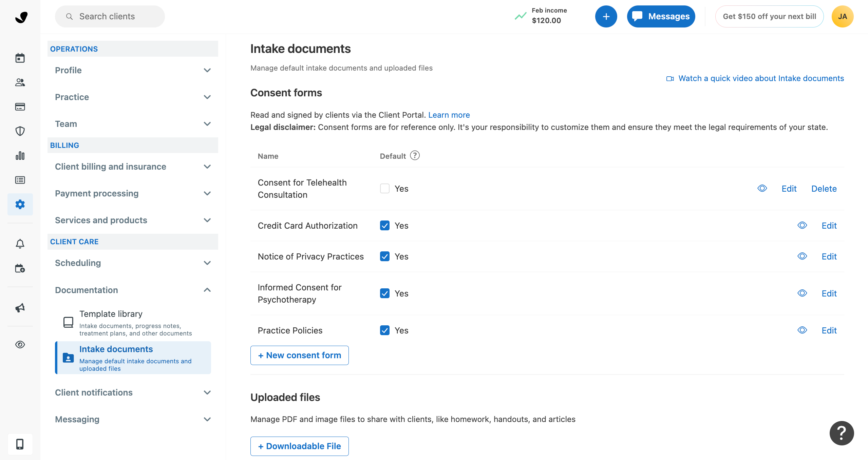This screenshot has height=460, width=868.
Task: Expand the Payment processing section
Action: (x=133, y=193)
